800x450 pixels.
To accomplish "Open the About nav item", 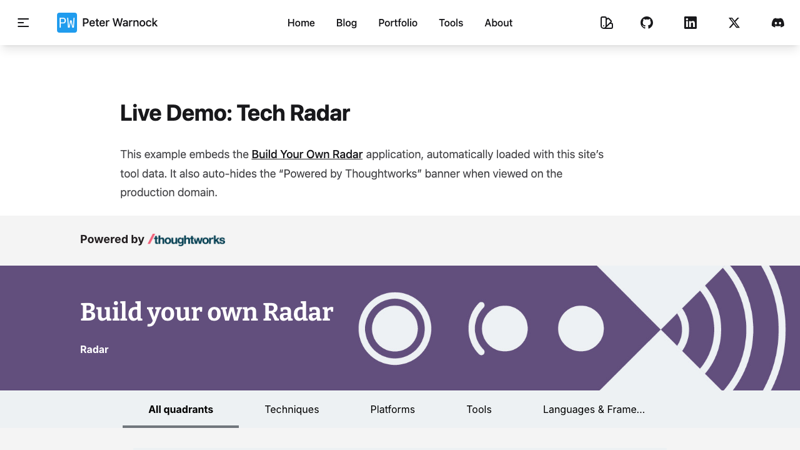I will point(498,23).
